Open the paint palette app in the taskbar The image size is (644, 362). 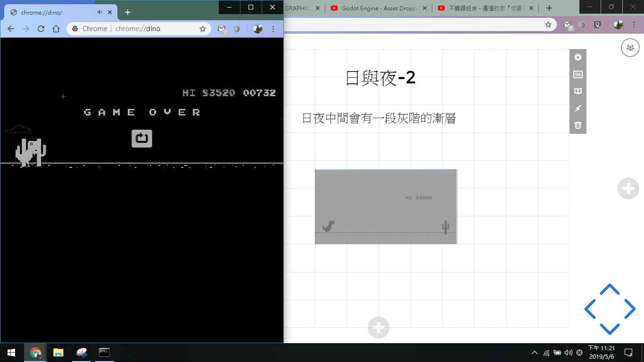click(81, 352)
